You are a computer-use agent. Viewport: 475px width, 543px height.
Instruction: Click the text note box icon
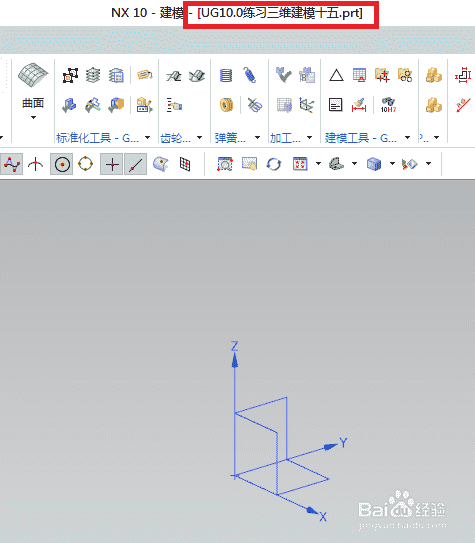tap(335, 105)
